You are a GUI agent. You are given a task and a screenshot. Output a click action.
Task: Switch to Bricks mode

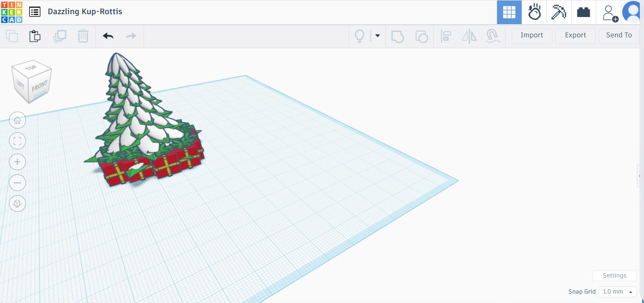(x=584, y=12)
